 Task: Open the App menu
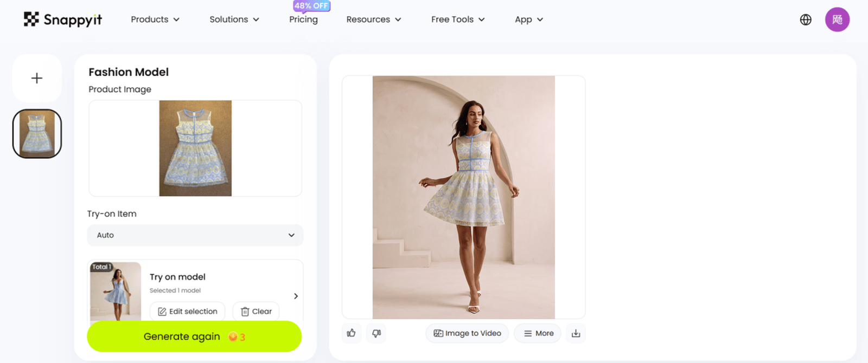coord(529,20)
